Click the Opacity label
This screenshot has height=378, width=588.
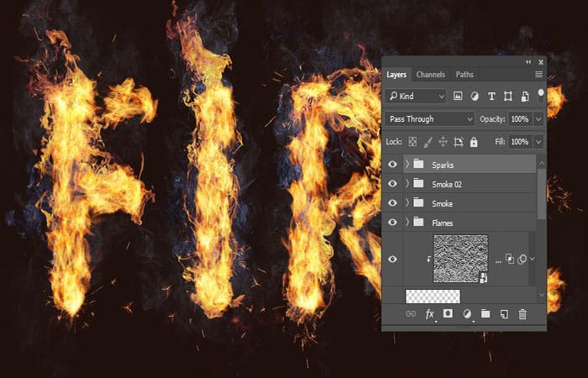492,119
